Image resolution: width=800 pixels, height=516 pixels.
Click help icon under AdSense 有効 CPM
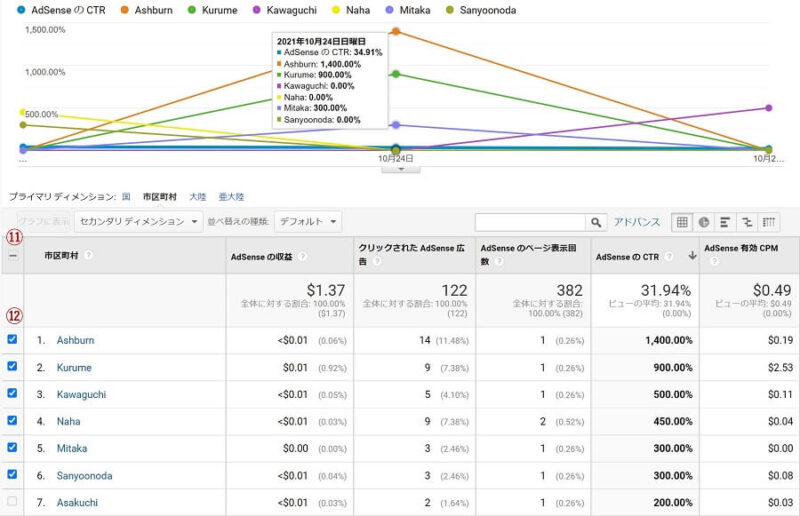tap(714, 261)
